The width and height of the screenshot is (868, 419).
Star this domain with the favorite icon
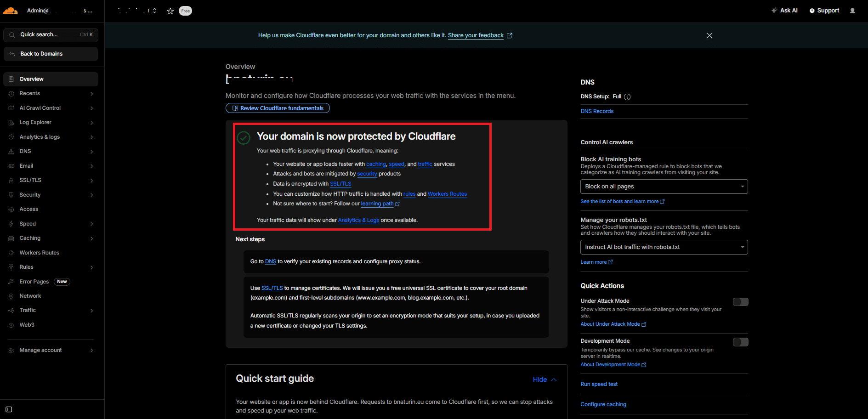pos(170,11)
